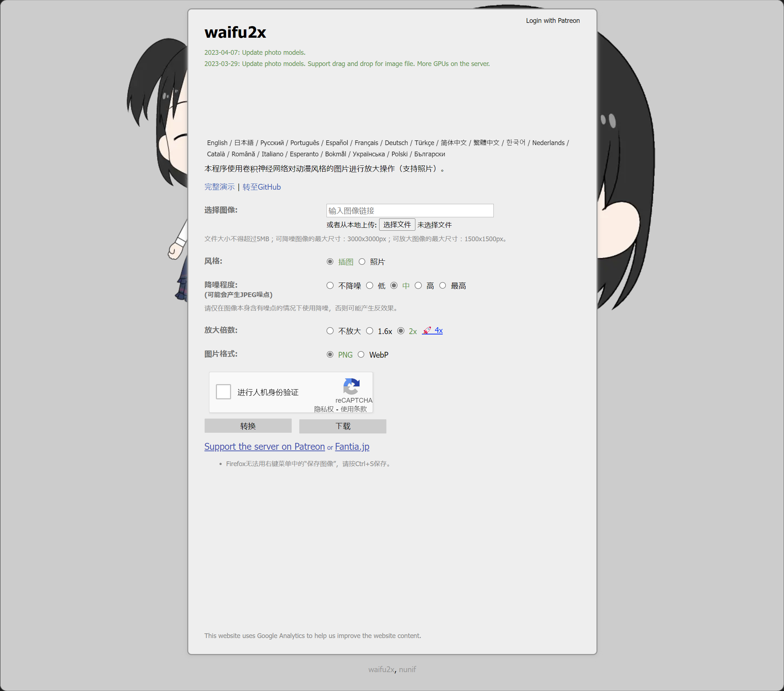
Task: Click the image URL input field
Action: click(x=410, y=210)
